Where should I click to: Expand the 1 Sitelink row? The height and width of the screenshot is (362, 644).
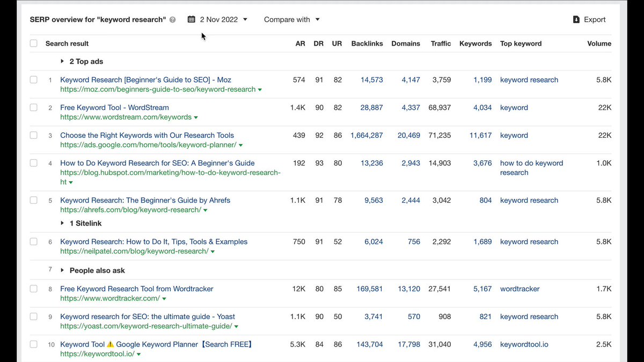click(x=63, y=223)
